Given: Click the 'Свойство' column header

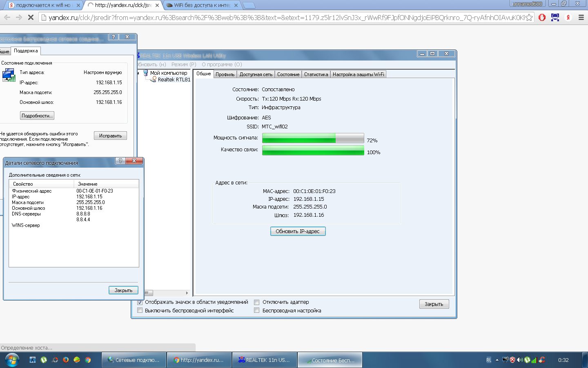Looking at the screenshot, I should tap(41, 184).
